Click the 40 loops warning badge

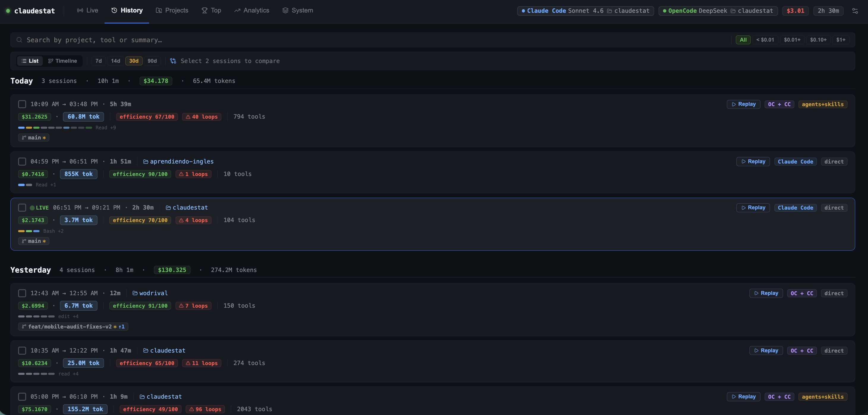click(x=201, y=117)
